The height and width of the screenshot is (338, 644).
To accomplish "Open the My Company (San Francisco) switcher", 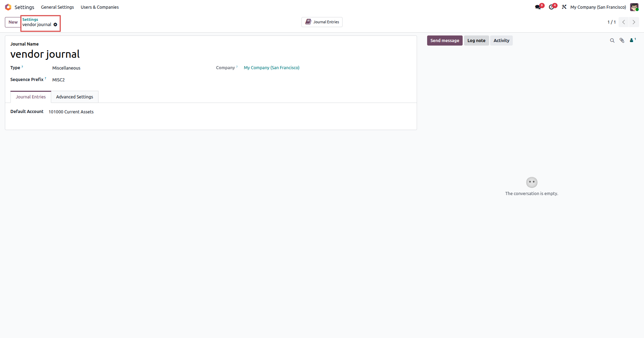I will pyautogui.click(x=598, y=7).
